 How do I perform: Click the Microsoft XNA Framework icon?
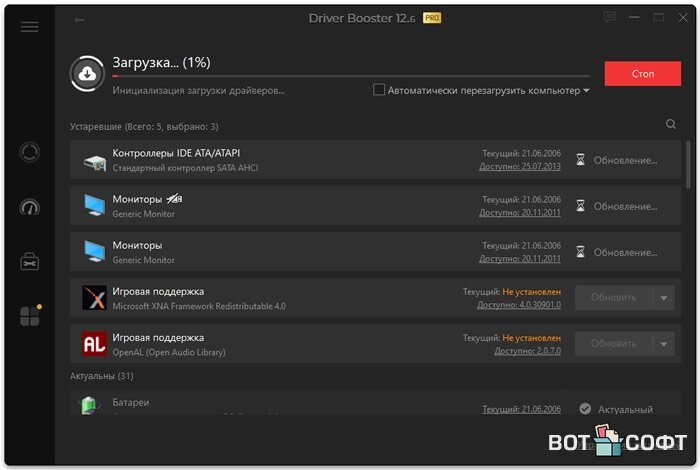point(95,298)
